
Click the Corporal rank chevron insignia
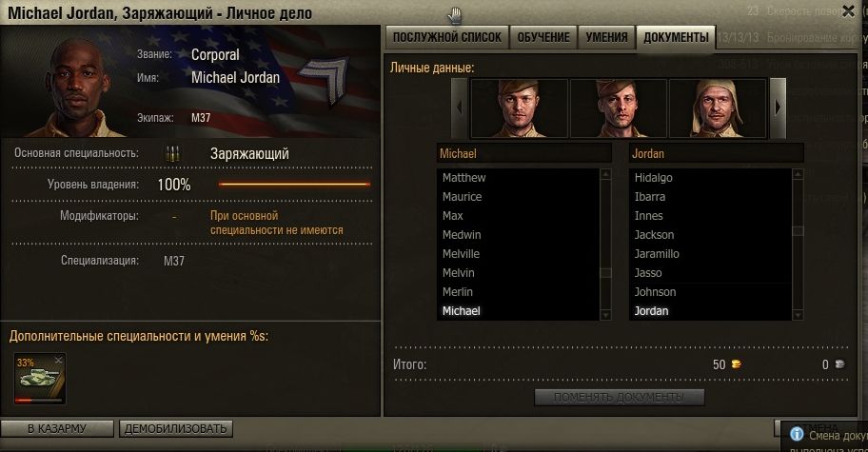coord(325,80)
